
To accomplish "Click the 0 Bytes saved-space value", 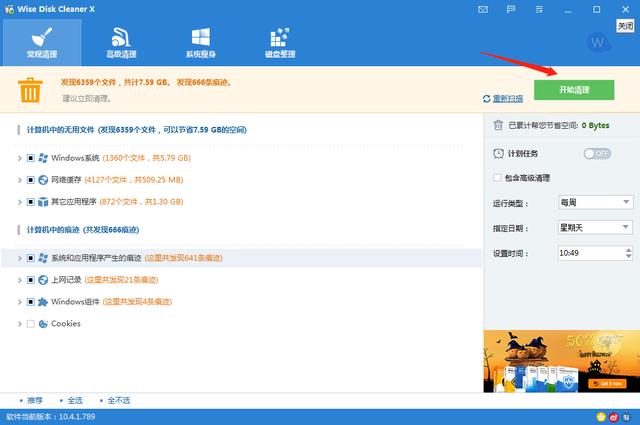I will 596,125.
